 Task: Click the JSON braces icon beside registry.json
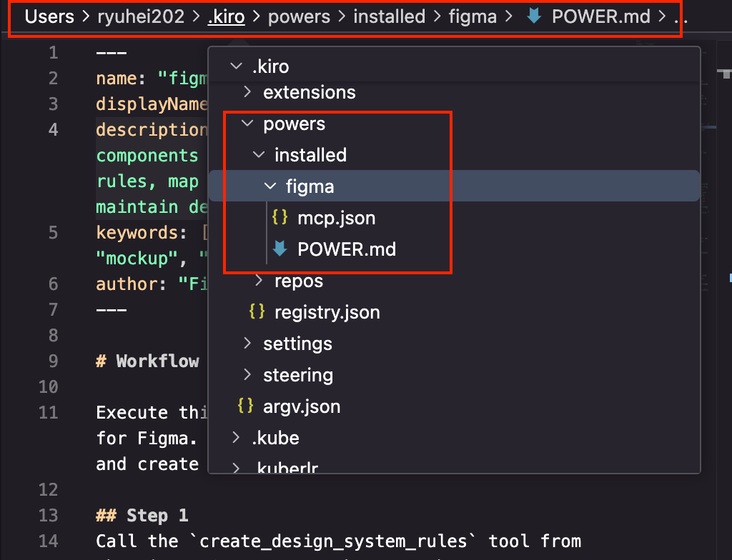[257, 312]
